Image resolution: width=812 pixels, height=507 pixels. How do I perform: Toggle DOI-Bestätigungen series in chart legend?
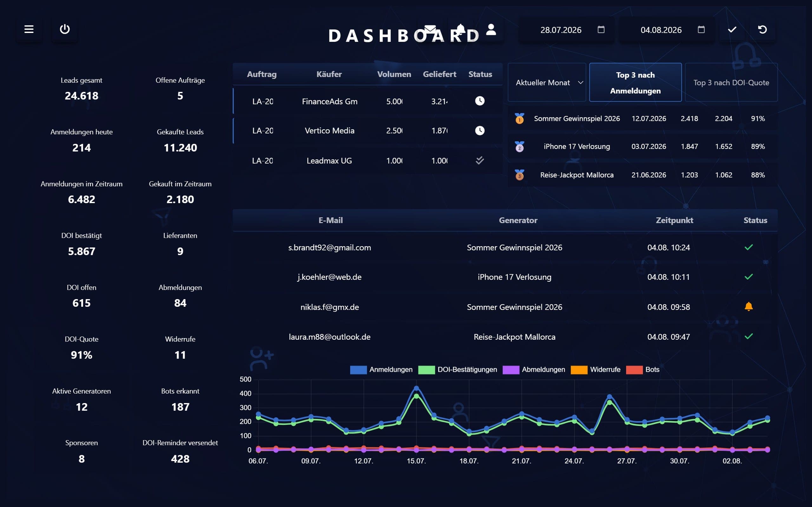pos(458,369)
